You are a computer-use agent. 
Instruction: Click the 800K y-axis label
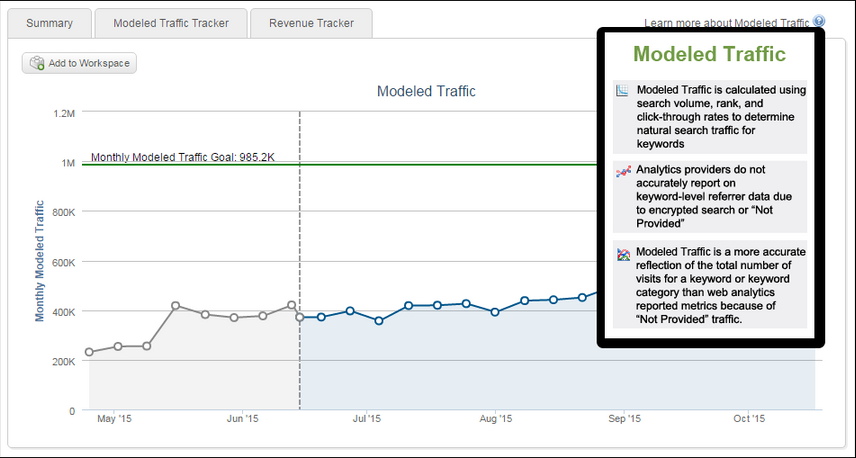point(64,212)
